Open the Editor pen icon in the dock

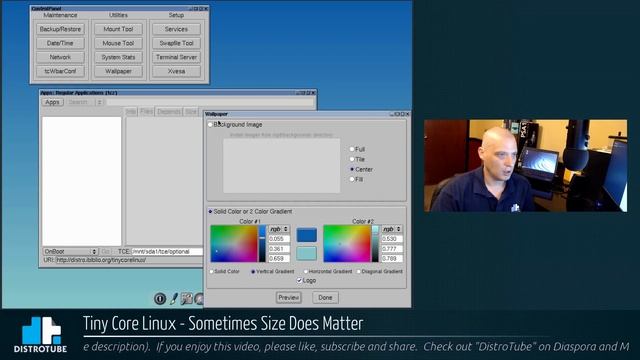[174, 299]
